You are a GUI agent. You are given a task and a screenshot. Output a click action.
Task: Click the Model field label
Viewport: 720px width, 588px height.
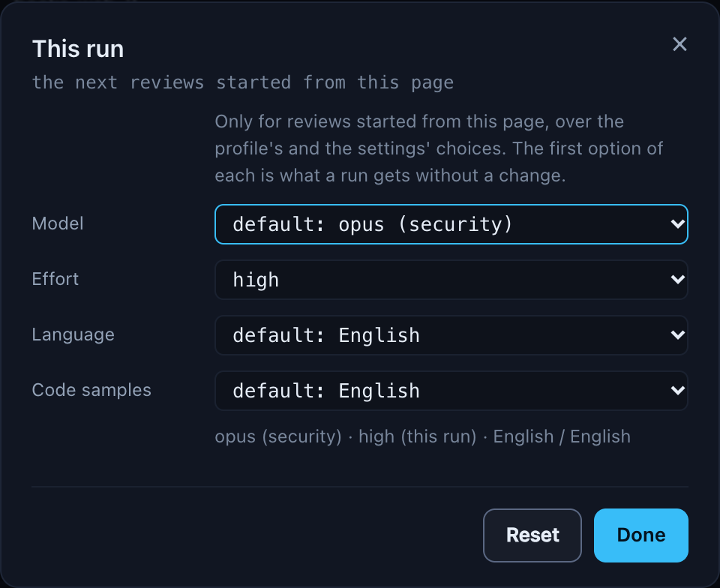58,223
